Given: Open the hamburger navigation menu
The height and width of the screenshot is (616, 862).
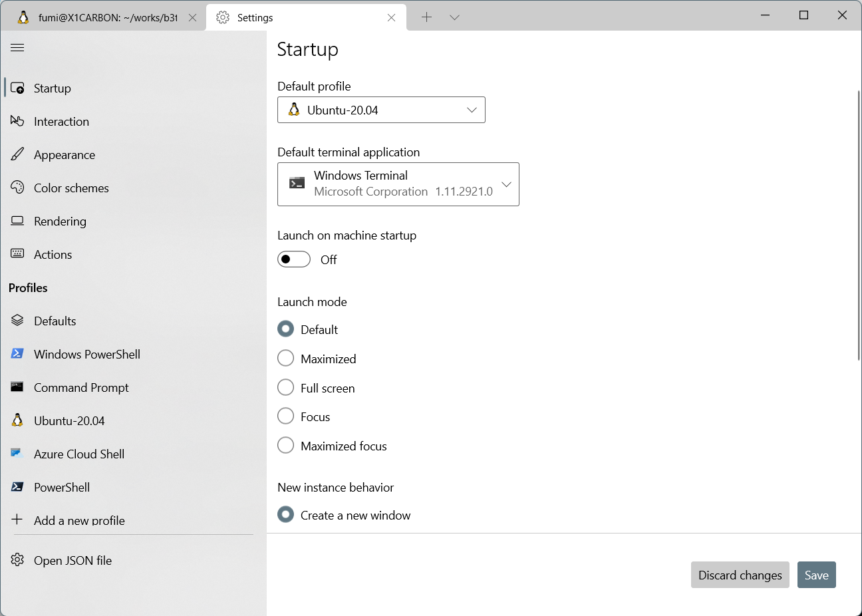Looking at the screenshot, I should pyautogui.click(x=17, y=47).
